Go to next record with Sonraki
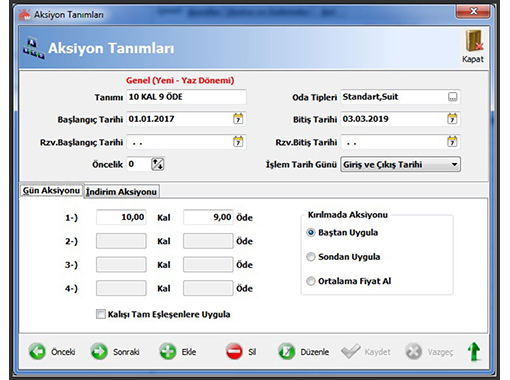 click(x=115, y=352)
